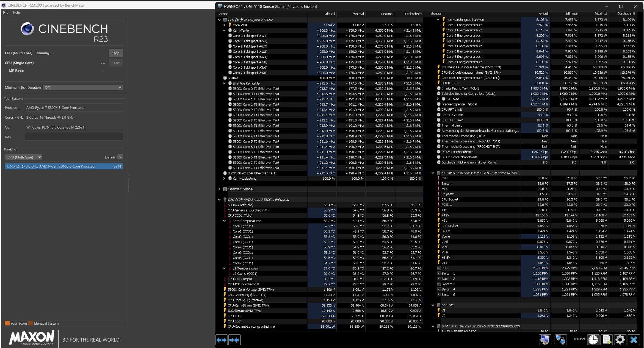Select the Ryzen 5 3600 ranking entry

pyautogui.click(x=63, y=166)
